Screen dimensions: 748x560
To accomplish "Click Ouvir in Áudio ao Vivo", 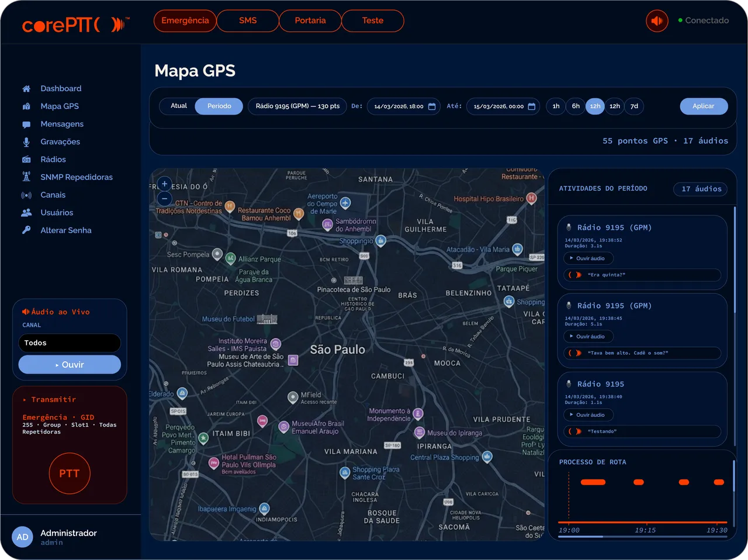I will pos(70,365).
